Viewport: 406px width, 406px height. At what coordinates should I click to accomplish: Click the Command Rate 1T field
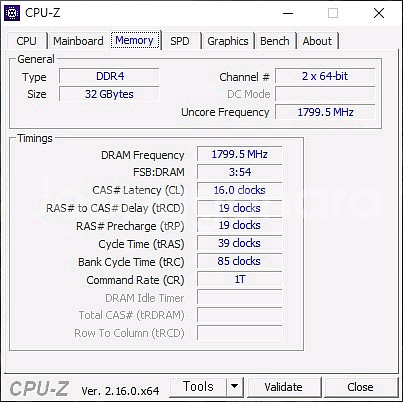point(239,279)
